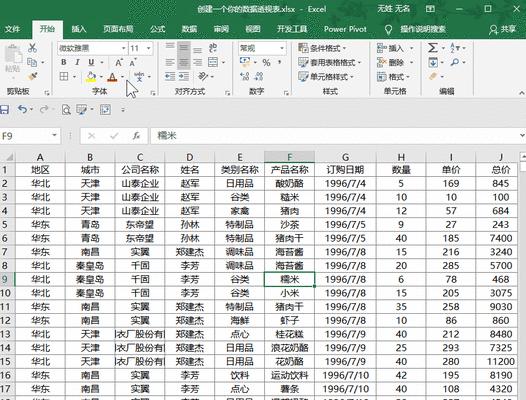
Task: Click the AutoSum sigma icon
Action: point(432,48)
